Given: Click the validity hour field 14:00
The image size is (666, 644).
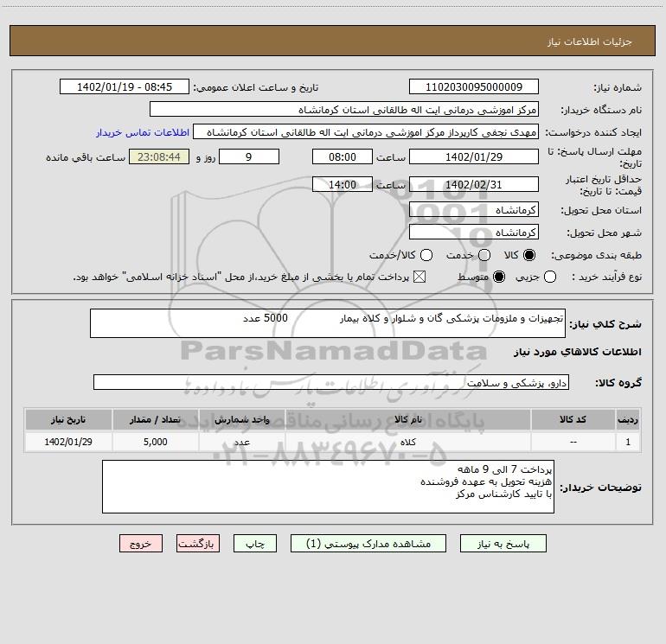Looking at the screenshot, I should [x=343, y=184].
